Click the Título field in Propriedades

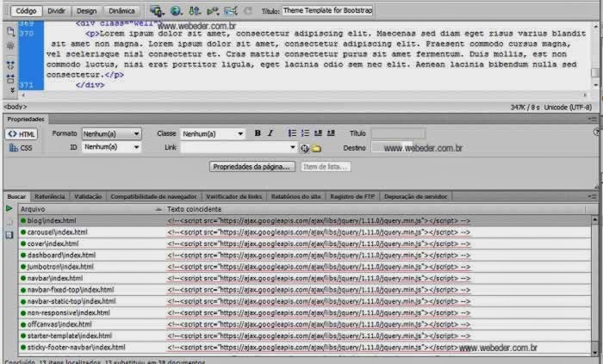pyautogui.click(x=398, y=133)
